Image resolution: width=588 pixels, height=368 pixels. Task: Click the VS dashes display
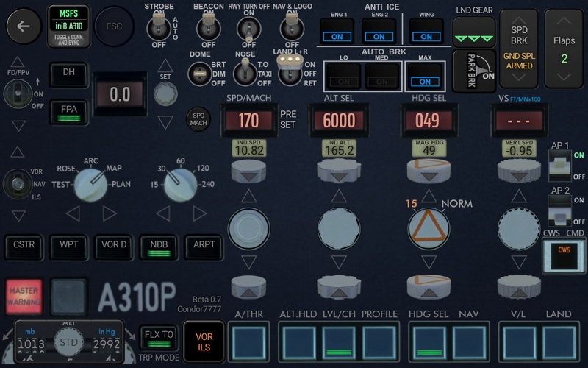[519, 121]
